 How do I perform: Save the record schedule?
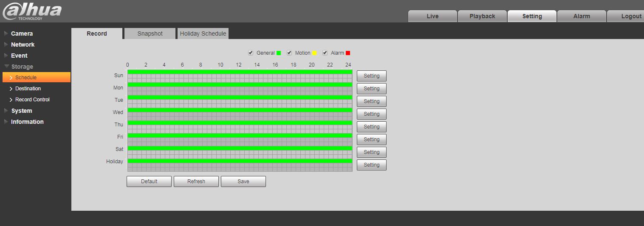tap(243, 181)
